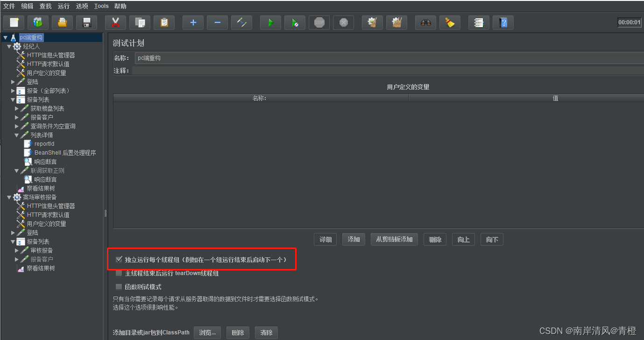Select 察看结果树 under 经纪人
The width and height of the screenshot is (644, 340).
tap(41, 188)
